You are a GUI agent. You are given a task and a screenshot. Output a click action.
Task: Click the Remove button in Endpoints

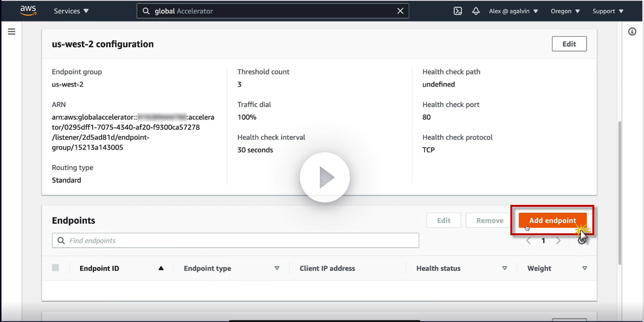(x=490, y=220)
